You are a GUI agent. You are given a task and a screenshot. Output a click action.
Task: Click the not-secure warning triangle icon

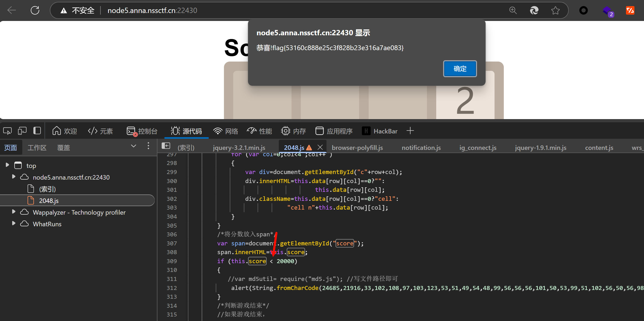pos(64,11)
